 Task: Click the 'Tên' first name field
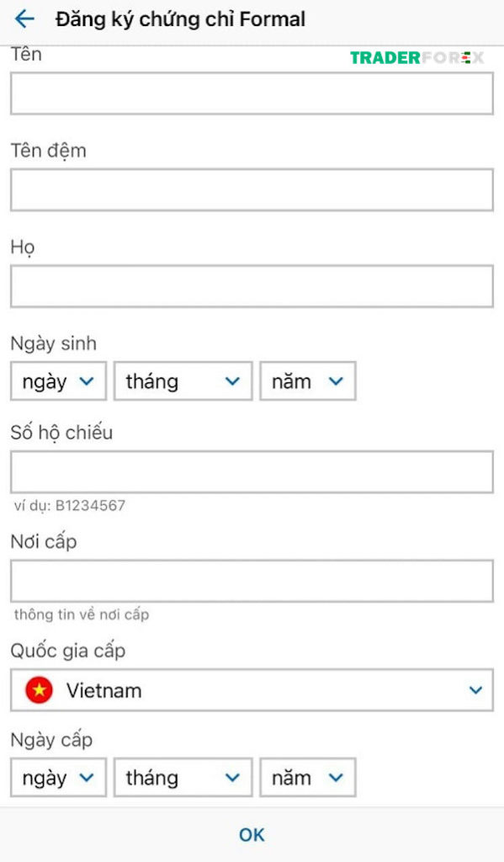point(252,93)
